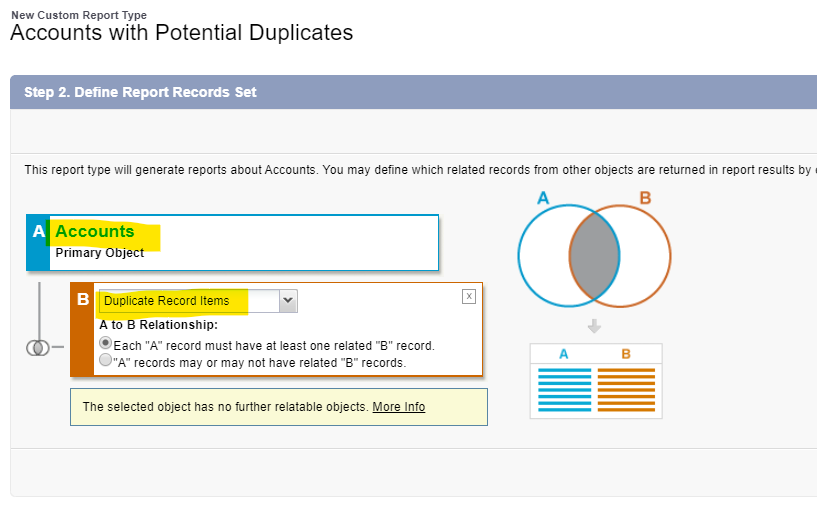
Task: Open the More Info link
Action: click(399, 407)
